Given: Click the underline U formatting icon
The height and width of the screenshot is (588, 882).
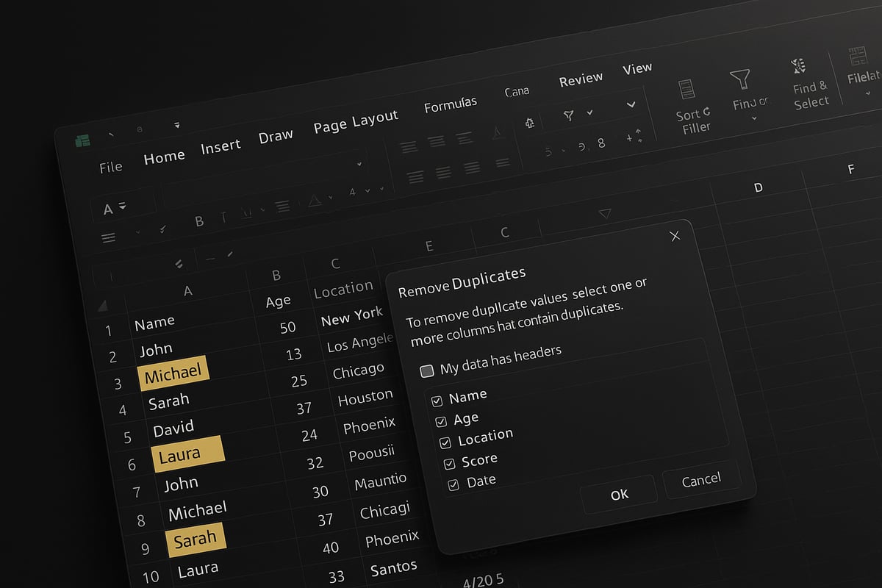Looking at the screenshot, I should (247, 213).
